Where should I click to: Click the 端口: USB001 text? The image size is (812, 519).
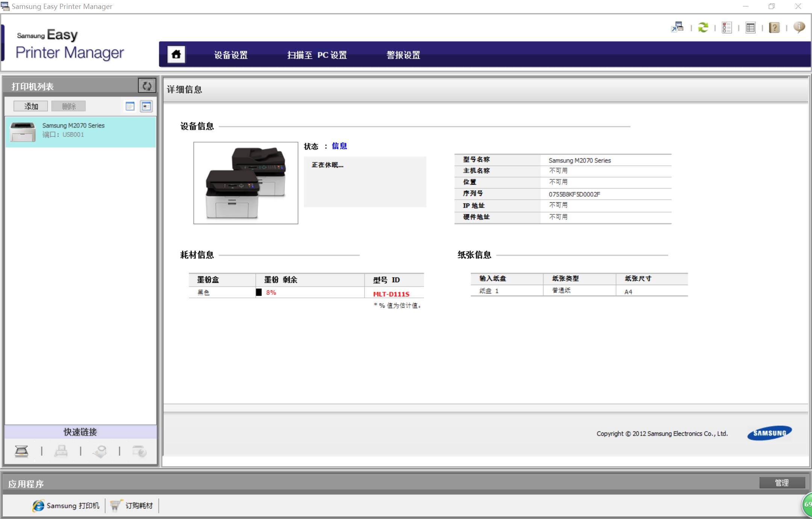pos(63,134)
